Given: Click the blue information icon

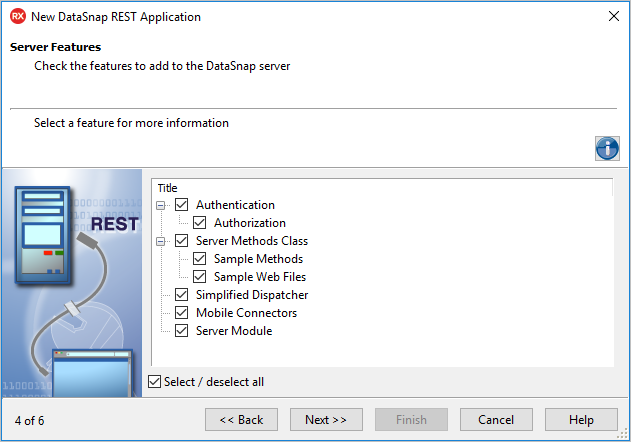Looking at the screenshot, I should (607, 149).
